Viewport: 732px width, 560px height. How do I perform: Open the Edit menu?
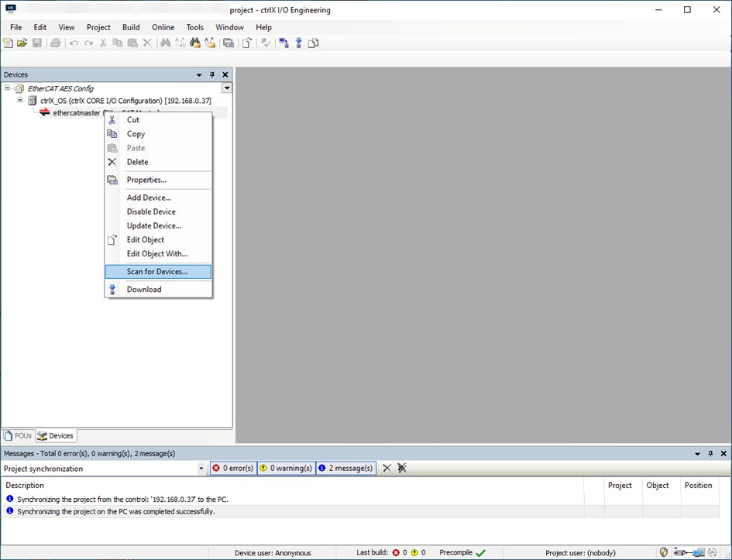(40, 27)
